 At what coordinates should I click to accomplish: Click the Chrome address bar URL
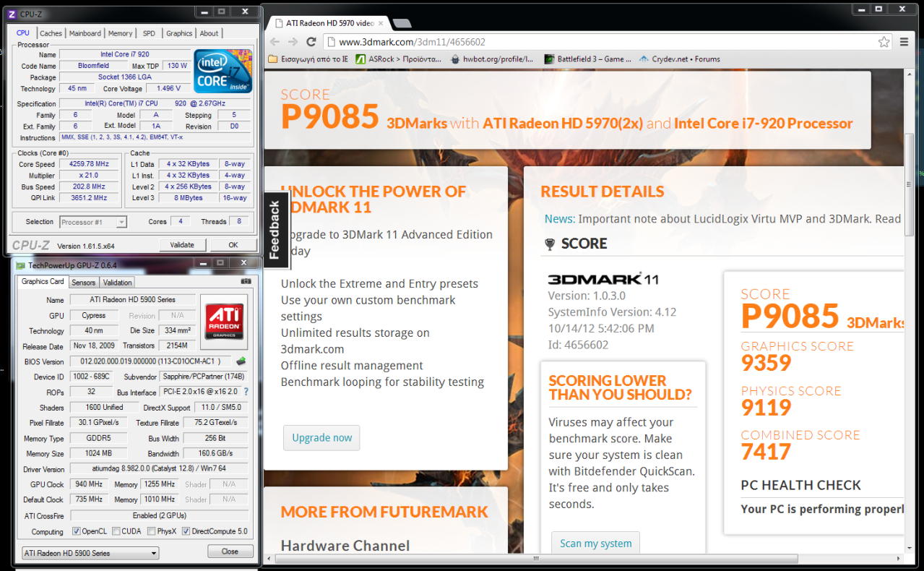(x=413, y=43)
